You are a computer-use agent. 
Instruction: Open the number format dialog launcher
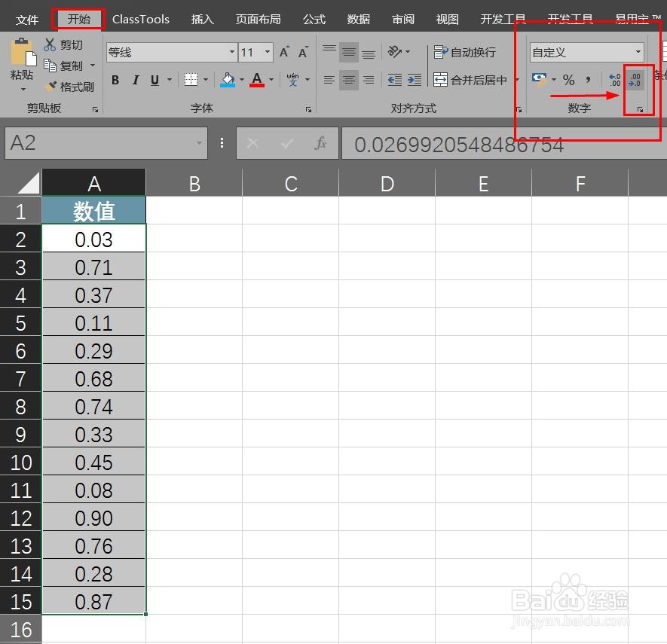click(640, 110)
